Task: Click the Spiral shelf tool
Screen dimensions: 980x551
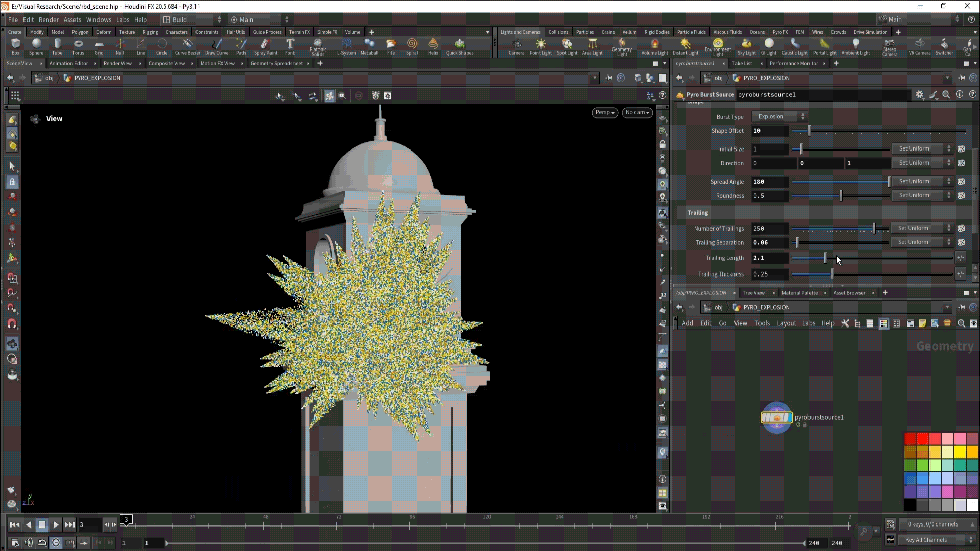Action: 411,46
